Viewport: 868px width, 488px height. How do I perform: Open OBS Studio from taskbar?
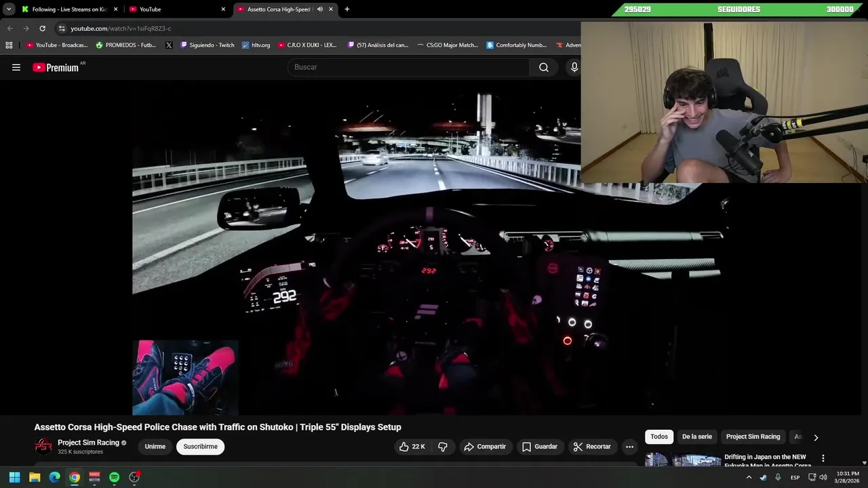click(134, 477)
